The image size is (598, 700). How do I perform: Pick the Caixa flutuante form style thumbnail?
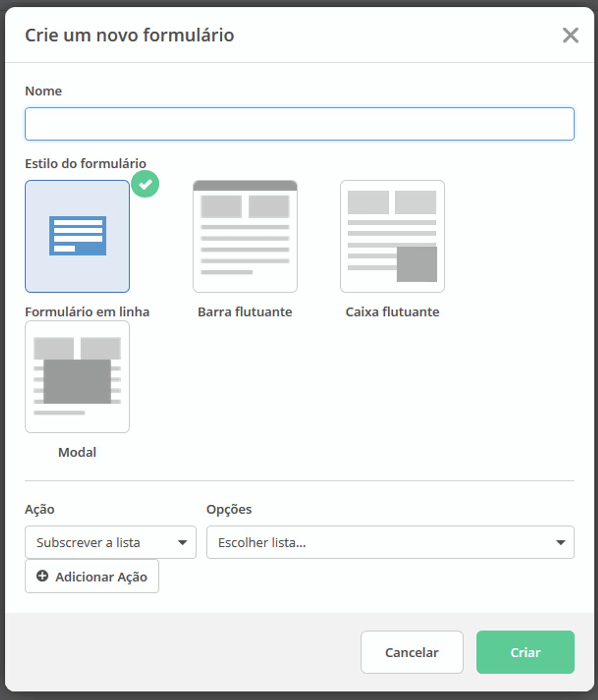pos(392,236)
